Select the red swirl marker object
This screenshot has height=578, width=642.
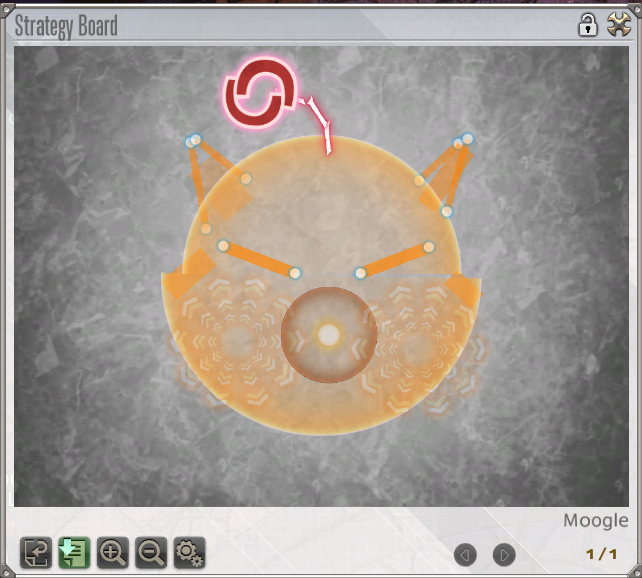[x=260, y=93]
